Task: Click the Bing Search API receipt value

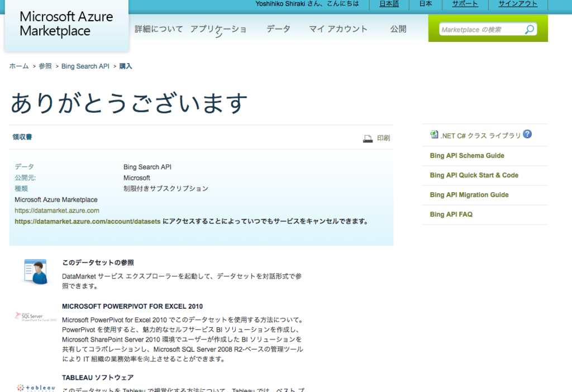Action: point(147,167)
